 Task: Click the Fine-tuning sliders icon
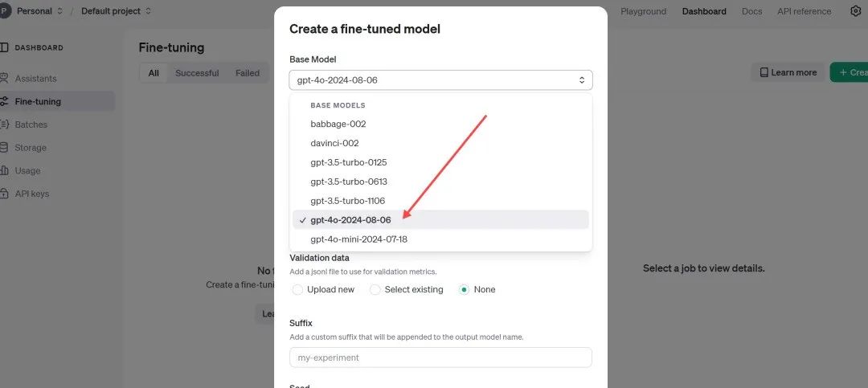5,101
